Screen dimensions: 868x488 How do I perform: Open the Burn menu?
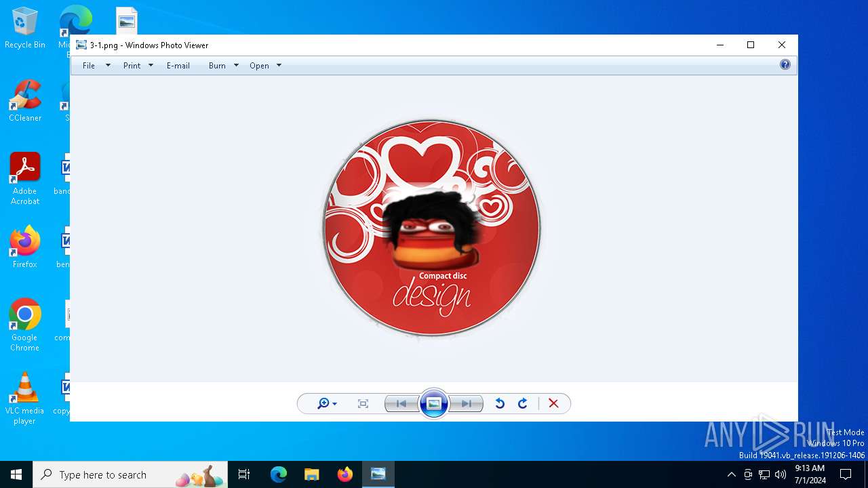click(x=217, y=66)
